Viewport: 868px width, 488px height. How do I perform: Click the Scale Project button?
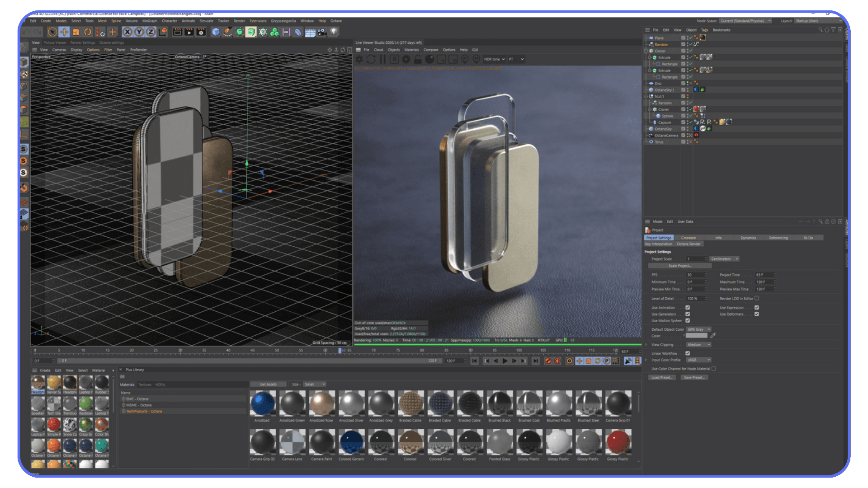pyautogui.click(x=680, y=266)
